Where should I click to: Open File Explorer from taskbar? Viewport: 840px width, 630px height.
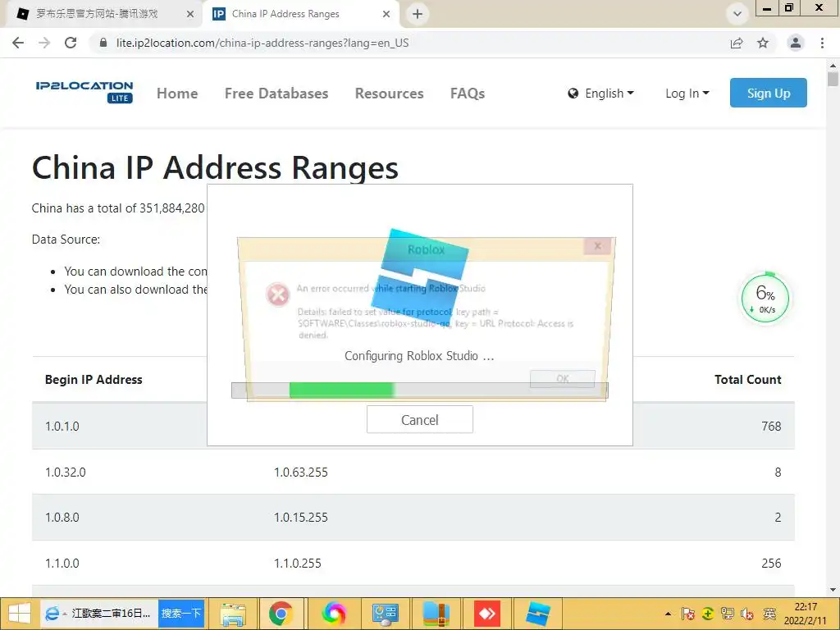click(233, 614)
